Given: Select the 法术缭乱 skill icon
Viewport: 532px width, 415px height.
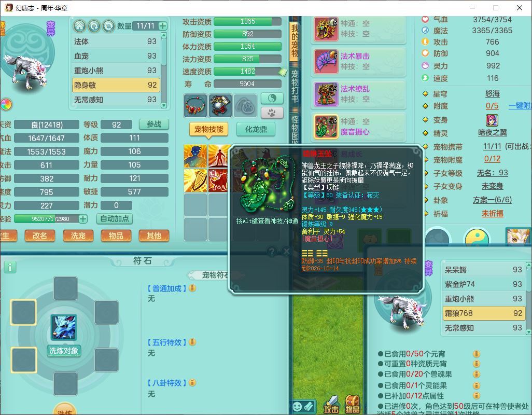Looking at the screenshot, I should click(326, 94).
